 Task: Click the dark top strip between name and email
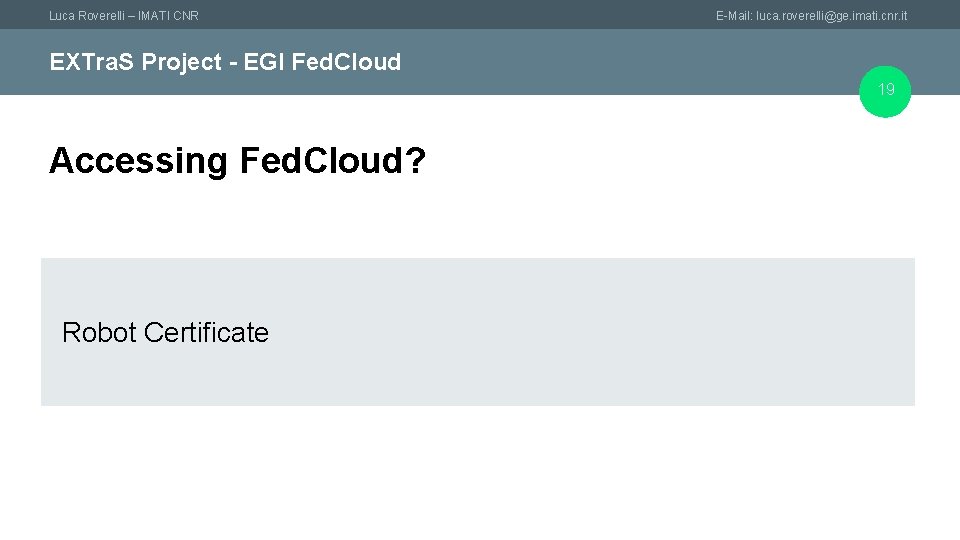pos(450,15)
